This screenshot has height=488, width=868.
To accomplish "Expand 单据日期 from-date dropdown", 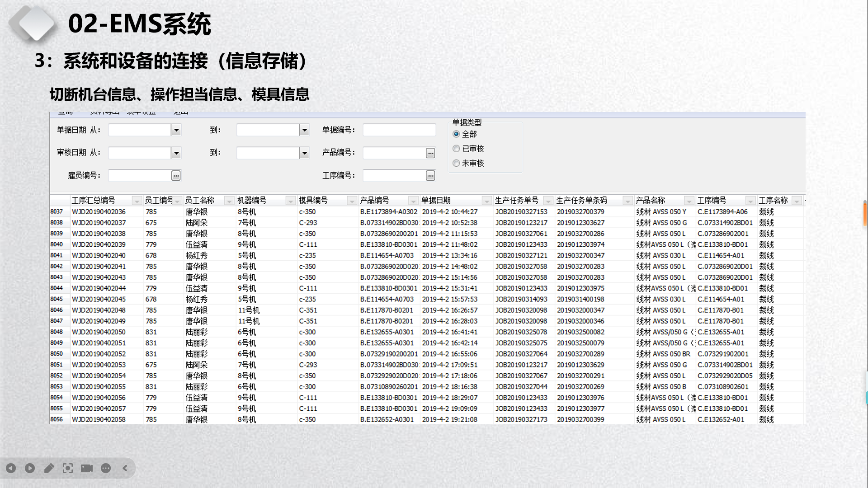I will (x=176, y=131).
